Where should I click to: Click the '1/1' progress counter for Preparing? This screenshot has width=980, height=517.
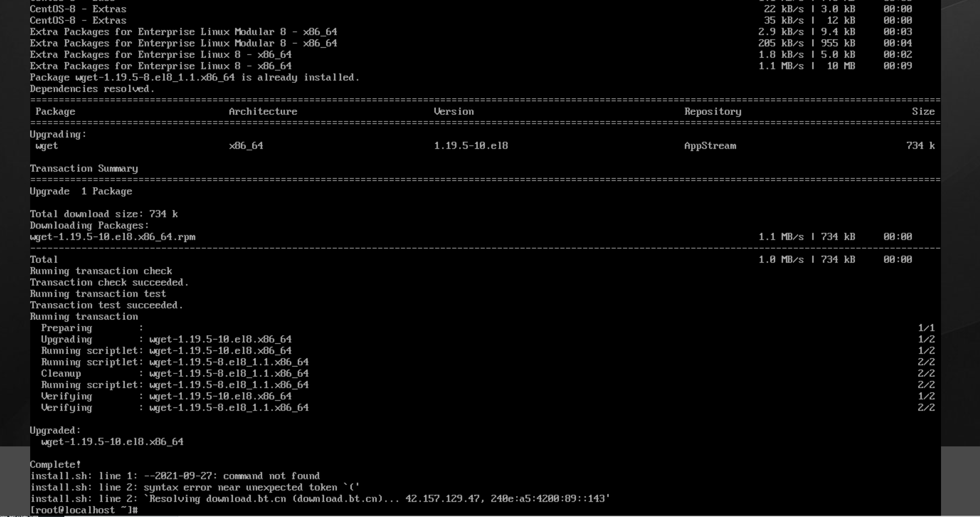click(926, 328)
